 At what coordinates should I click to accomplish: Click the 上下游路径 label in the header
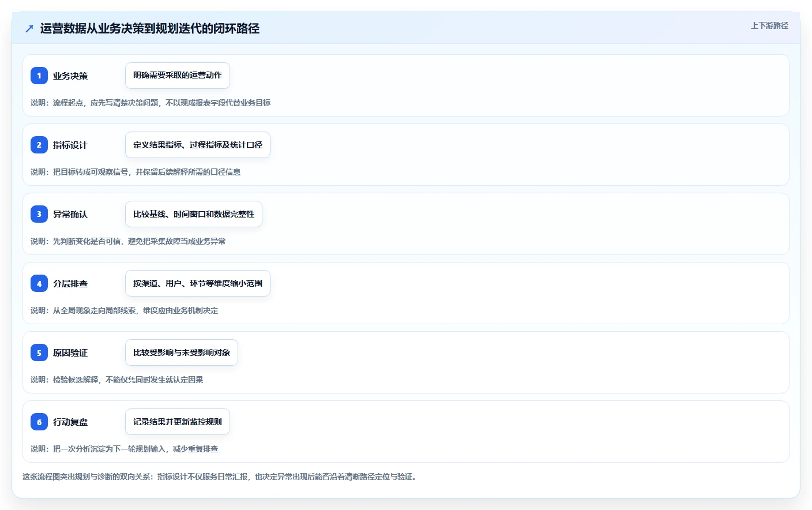pyautogui.click(x=769, y=25)
